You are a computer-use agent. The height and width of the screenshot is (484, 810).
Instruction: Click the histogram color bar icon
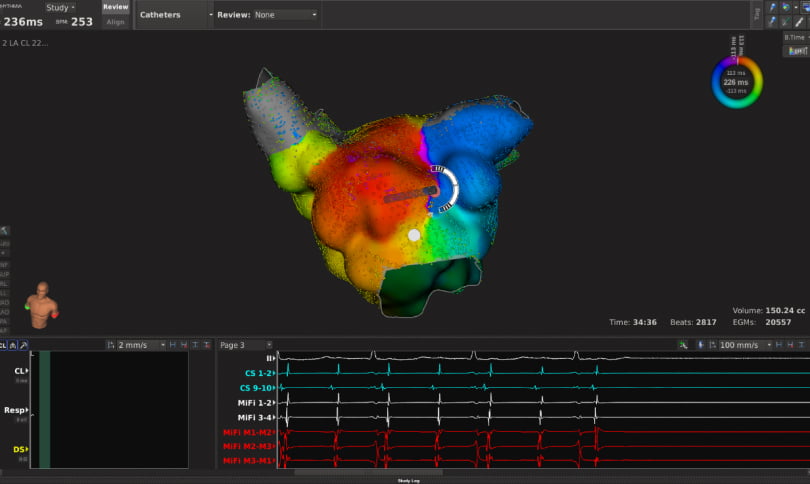click(795, 49)
